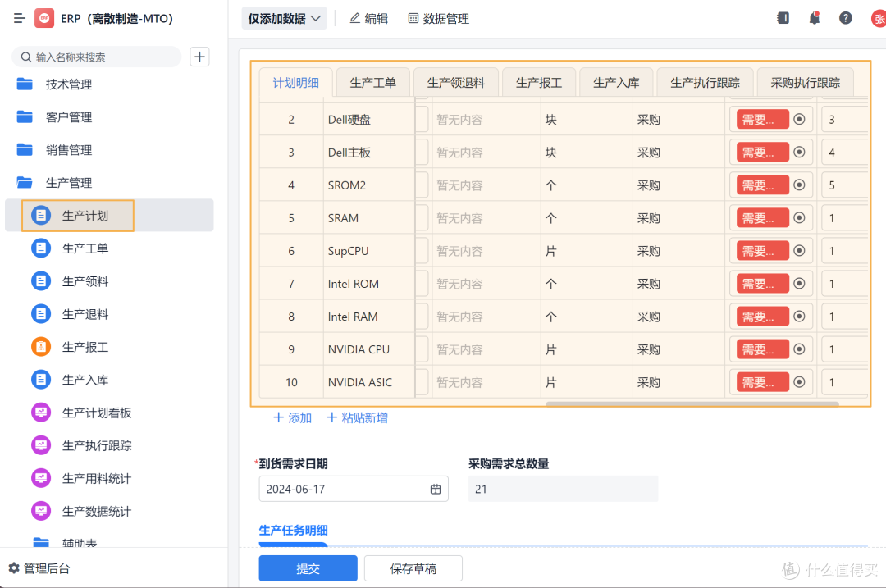Select radio button in SROM2 row
Image resolution: width=886 pixels, height=588 pixels.
pos(799,185)
